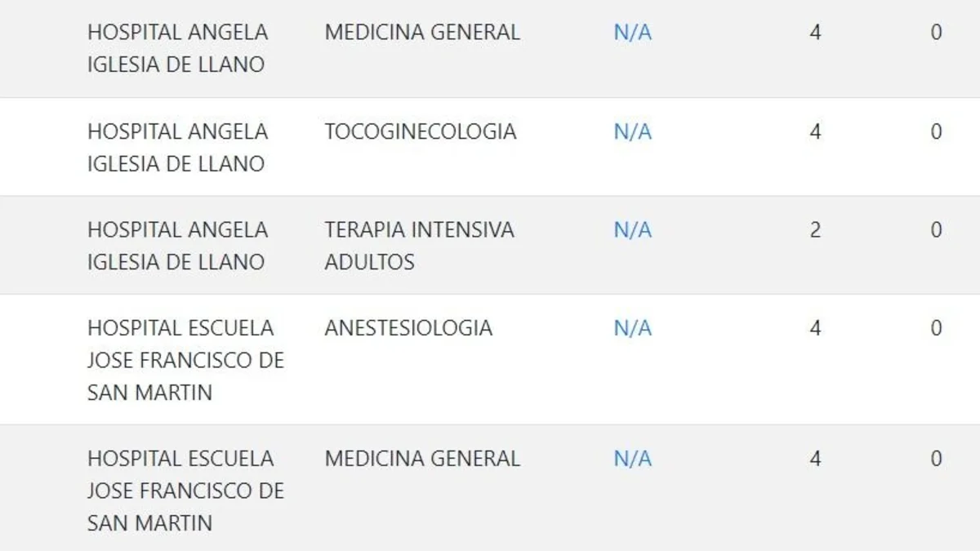Select N/A link in Anestesiologia row
Screen dimensions: 980x551
tap(633, 328)
